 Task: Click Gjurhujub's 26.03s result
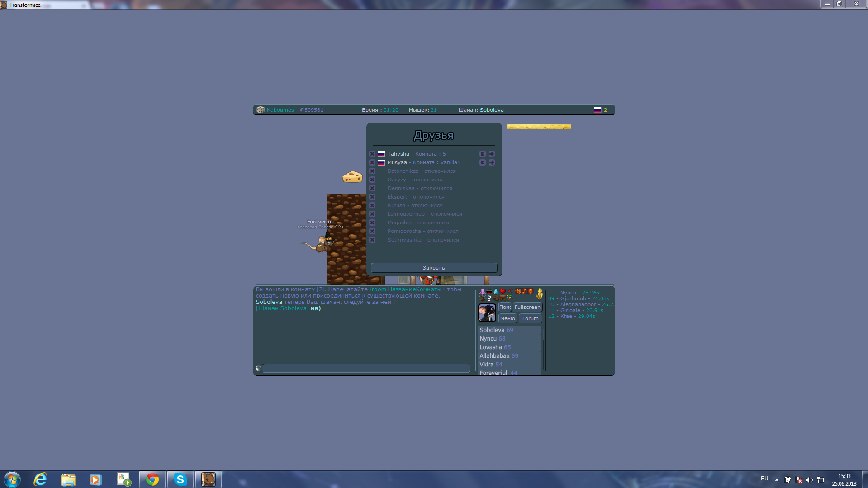pyautogui.click(x=579, y=298)
